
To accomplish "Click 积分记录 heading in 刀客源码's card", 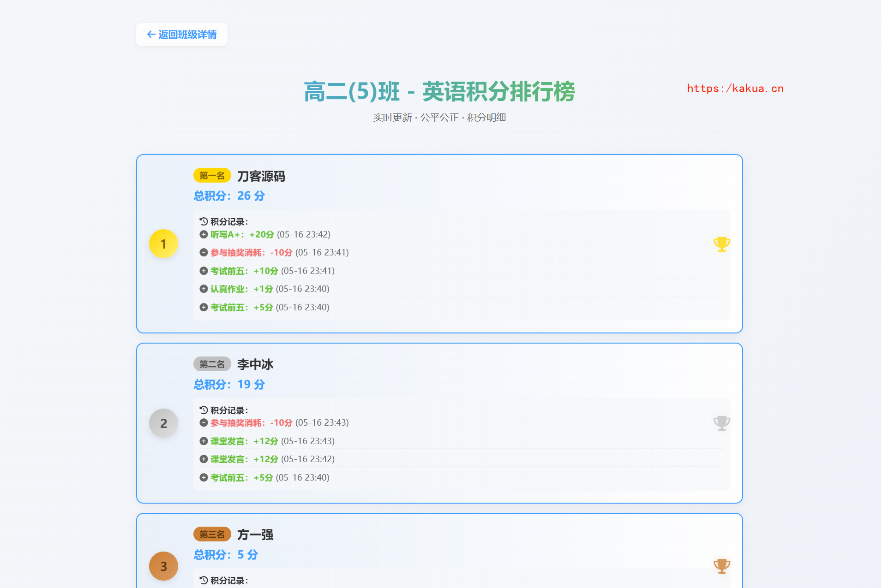I will [229, 221].
